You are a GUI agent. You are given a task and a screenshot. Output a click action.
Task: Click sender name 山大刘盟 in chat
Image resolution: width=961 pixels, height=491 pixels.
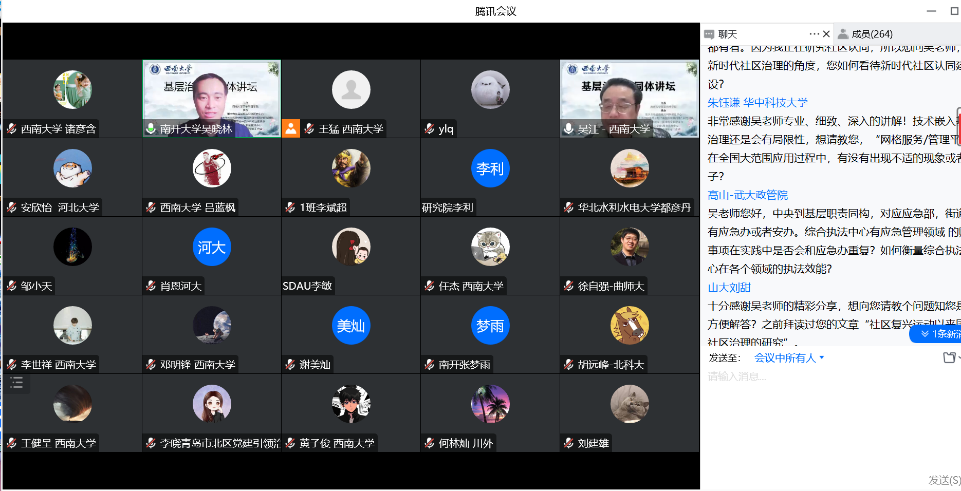click(x=729, y=287)
